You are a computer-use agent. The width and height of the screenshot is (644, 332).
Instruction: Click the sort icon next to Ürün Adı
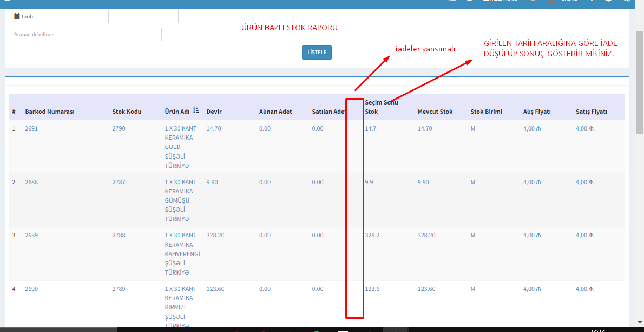coord(196,110)
